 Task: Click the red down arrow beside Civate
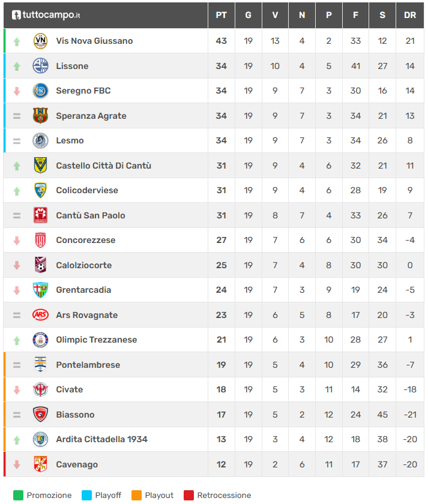coord(17,390)
